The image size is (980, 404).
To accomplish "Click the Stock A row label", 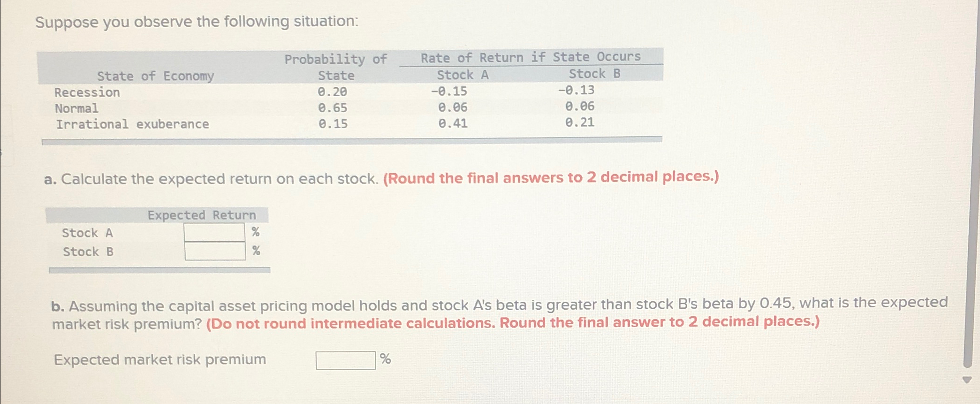I will click(88, 233).
